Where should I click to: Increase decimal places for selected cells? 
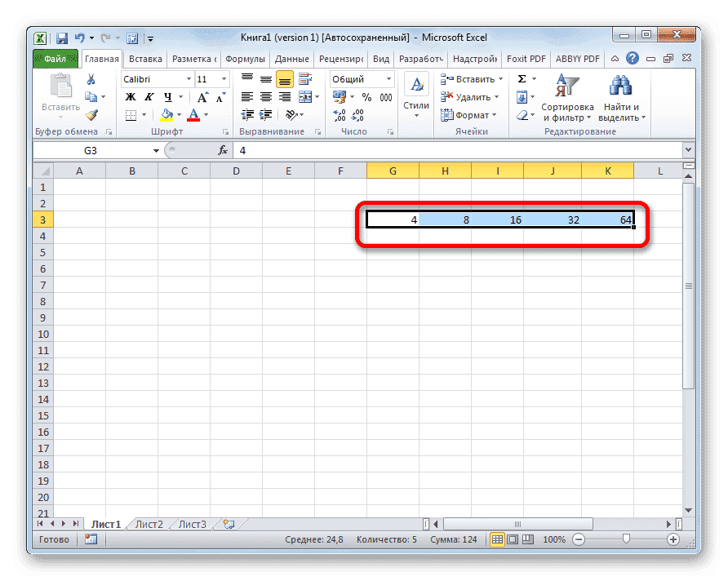click(x=340, y=114)
